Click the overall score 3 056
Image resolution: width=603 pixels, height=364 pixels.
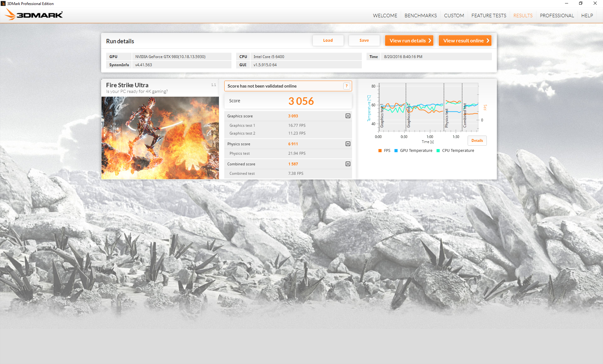coord(301,101)
